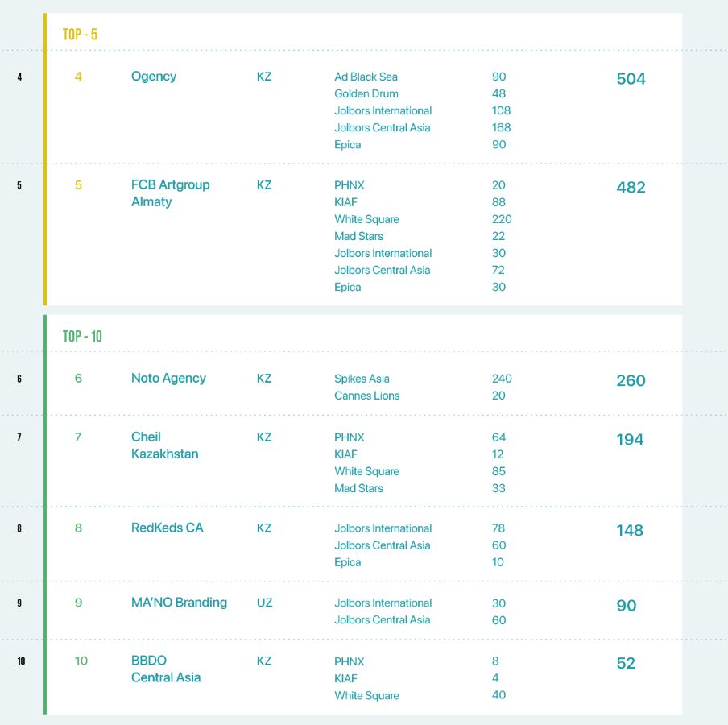Click White Square score 220 for FCB
Image resolution: width=728 pixels, height=725 pixels.
(x=502, y=219)
